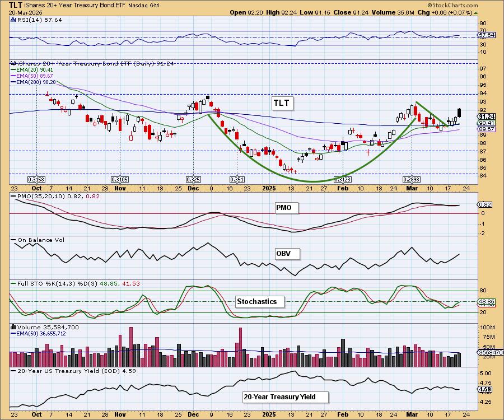Click the green up arrow after the Chg value
504x420 pixels.
[476, 13]
